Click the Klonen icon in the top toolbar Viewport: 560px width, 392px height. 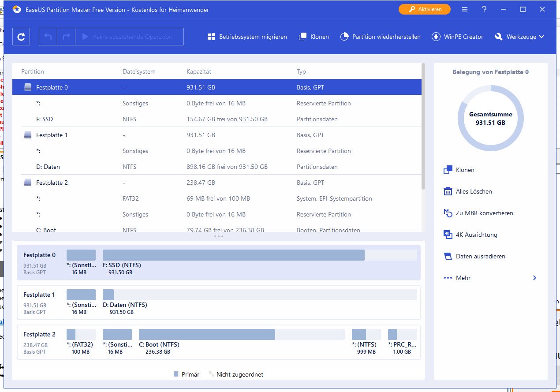303,37
